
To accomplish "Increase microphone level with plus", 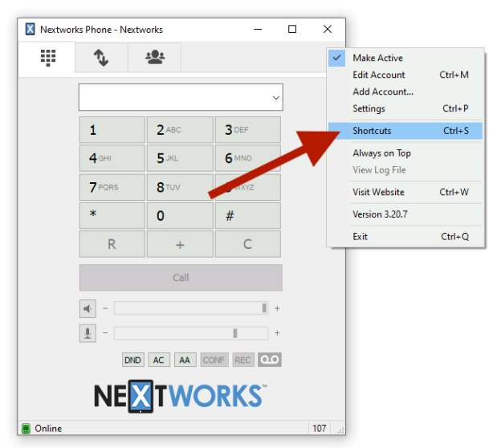I will (277, 333).
